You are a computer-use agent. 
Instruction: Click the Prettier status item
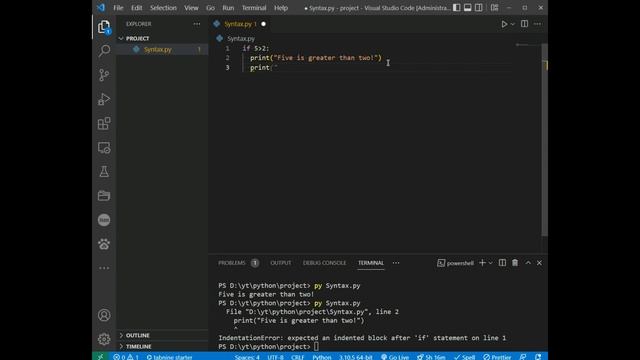tap(497, 357)
